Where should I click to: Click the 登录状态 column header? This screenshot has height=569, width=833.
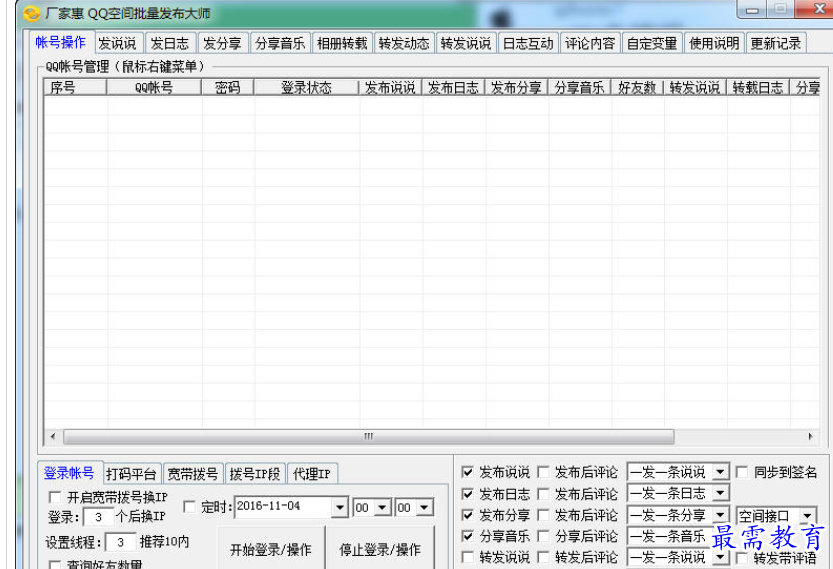point(306,87)
